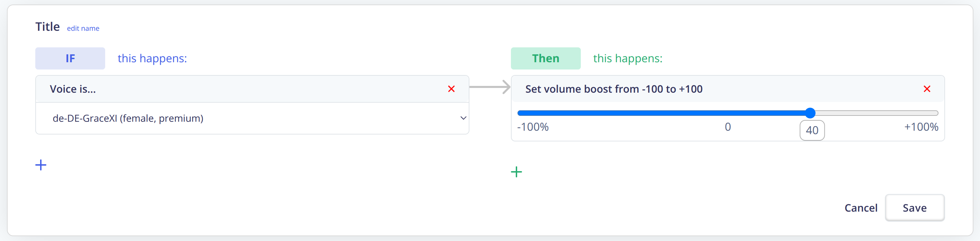Click the -100% slider minimum label
Image resolution: width=980 pixels, height=241 pixels.
point(533,127)
